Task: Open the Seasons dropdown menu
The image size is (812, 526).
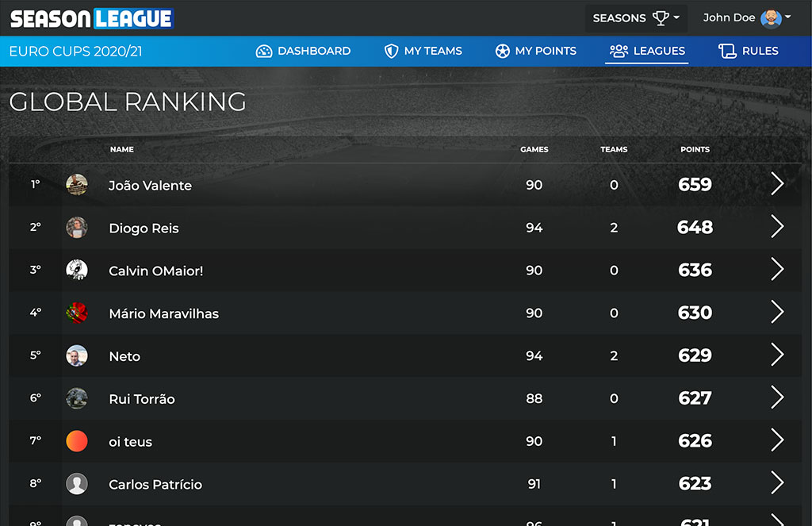Action: (x=636, y=17)
